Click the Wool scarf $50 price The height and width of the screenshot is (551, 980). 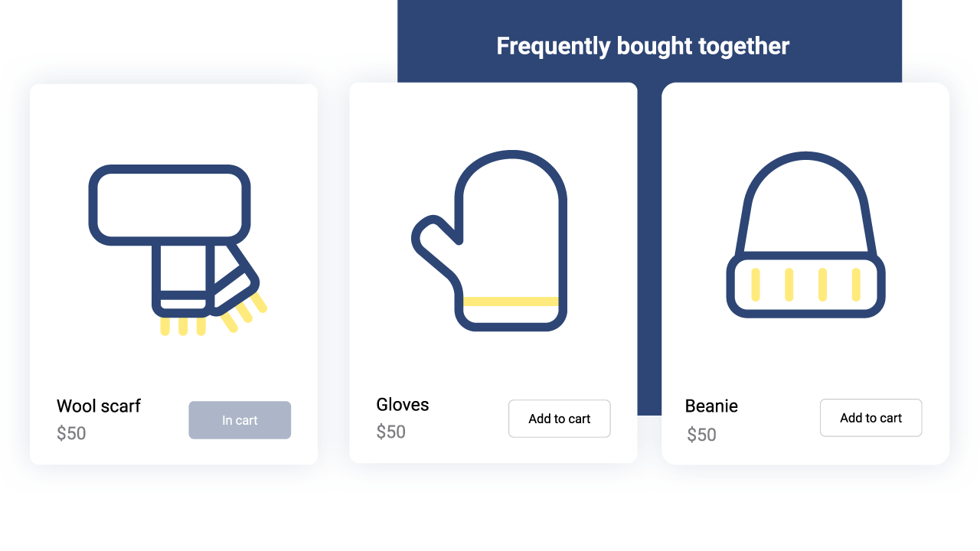click(x=71, y=433)
